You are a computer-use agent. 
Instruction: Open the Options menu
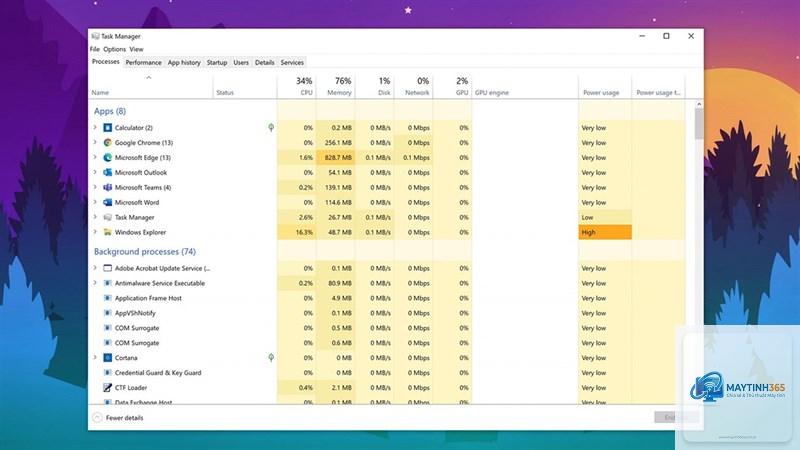(114, 49)
